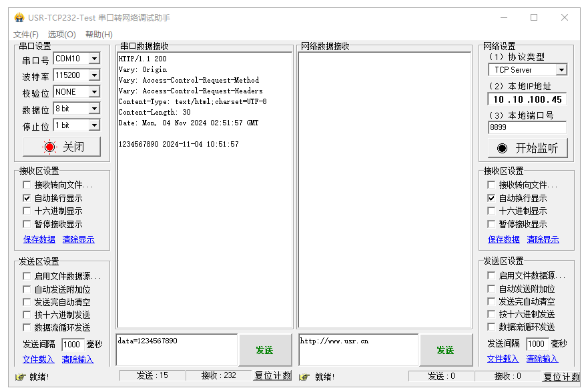This screenshot has height=392, width=586.
Task: Uncheck serial 自动换行显示 checkbox
Action: point(27,198)
